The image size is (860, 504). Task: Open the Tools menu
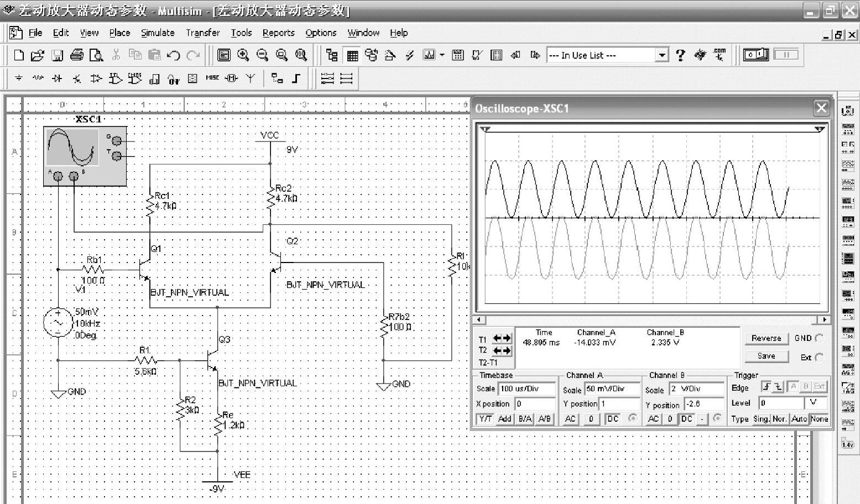[241, 33]
